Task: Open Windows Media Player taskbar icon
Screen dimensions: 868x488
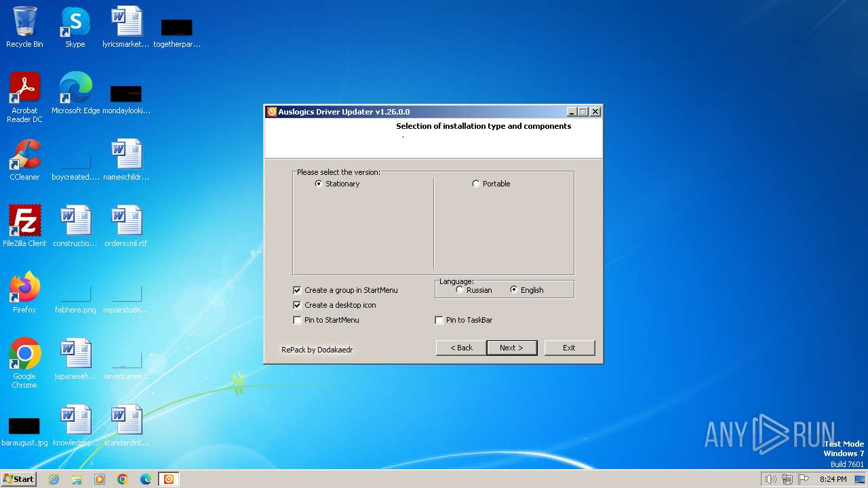Action: click(100, 479)
